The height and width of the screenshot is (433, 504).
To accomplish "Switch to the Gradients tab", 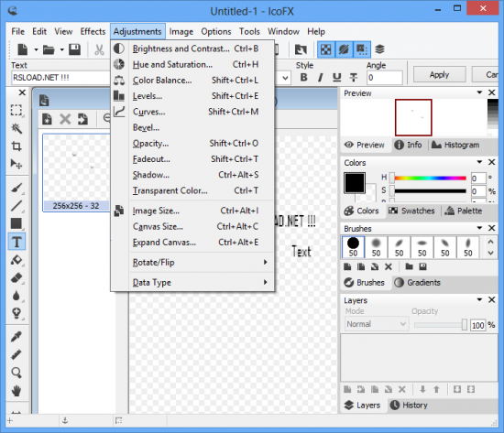I will [417, 283].
